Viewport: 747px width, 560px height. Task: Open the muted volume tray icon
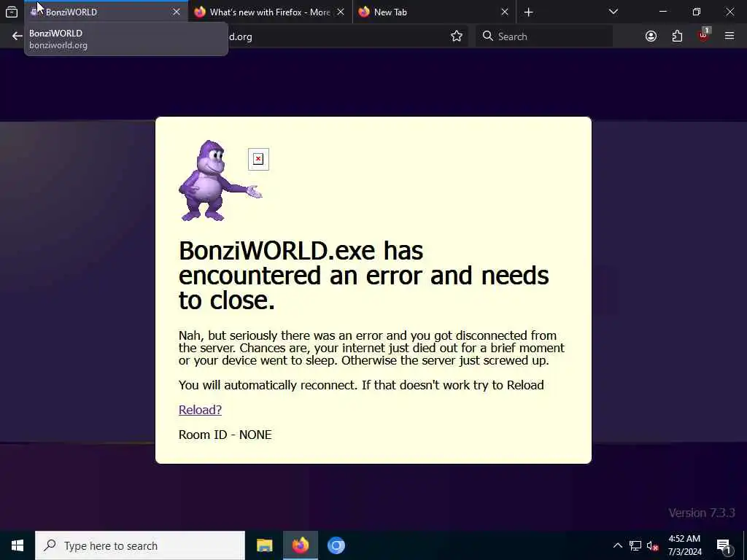[x=652, y=545]
